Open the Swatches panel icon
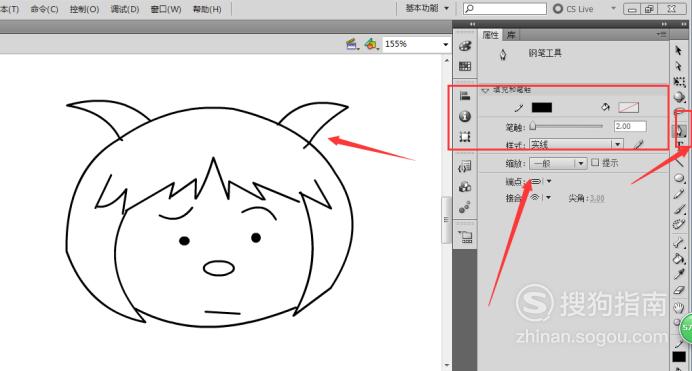 point(464,66)
